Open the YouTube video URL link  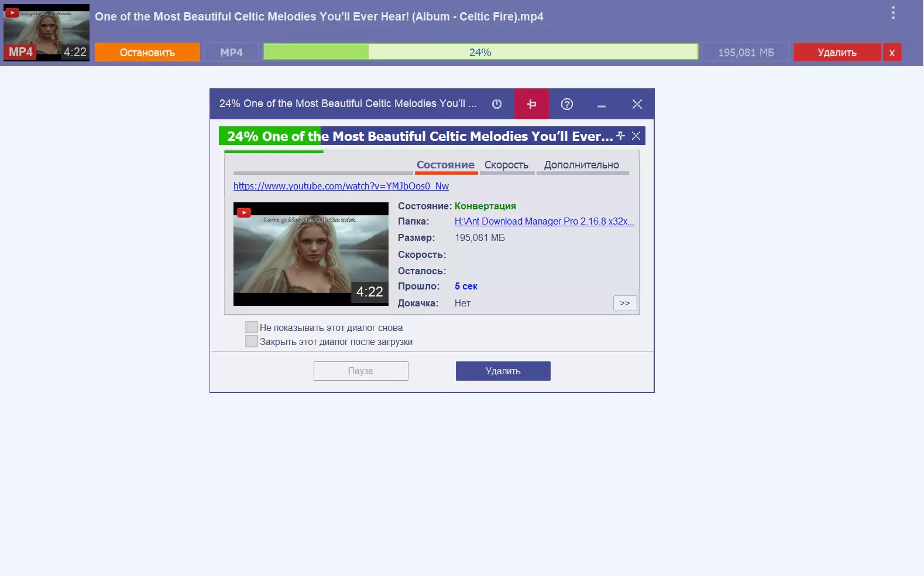pos(341,186)
